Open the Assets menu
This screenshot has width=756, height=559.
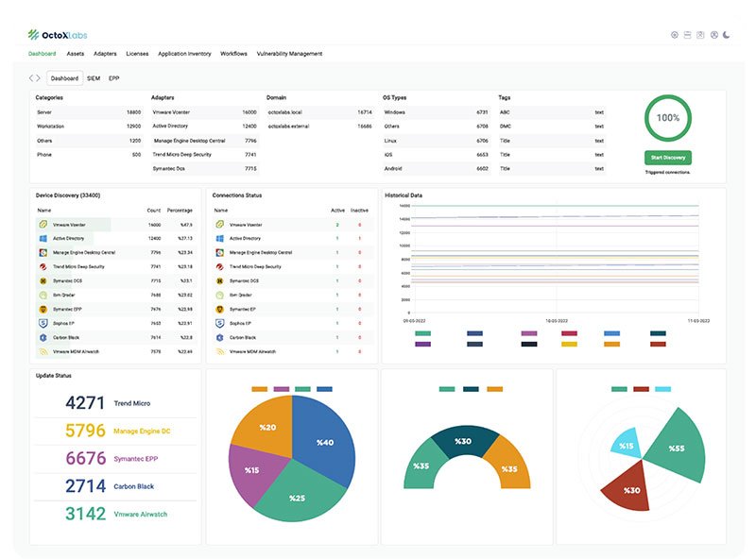pos(76,54)
